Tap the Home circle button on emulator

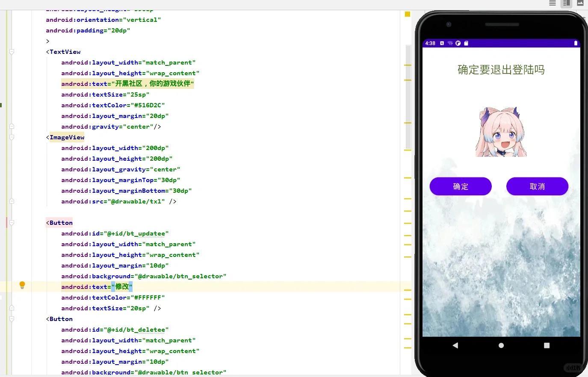point(501,345)
